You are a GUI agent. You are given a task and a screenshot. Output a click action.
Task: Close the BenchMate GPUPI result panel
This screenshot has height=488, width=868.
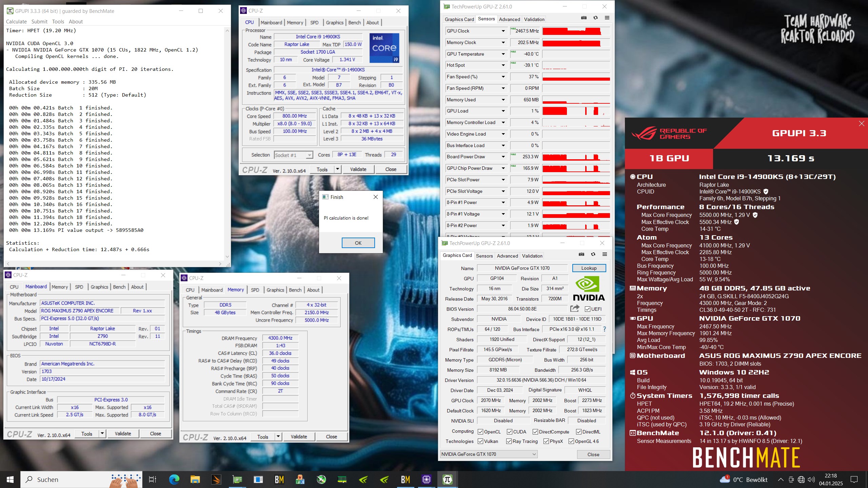(x=862, y=124)
